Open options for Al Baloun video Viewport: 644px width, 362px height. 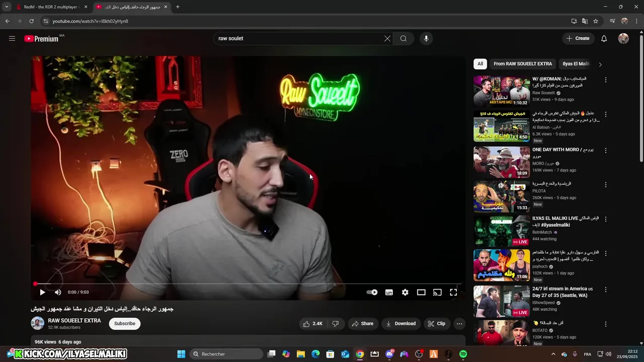point(606,115)
